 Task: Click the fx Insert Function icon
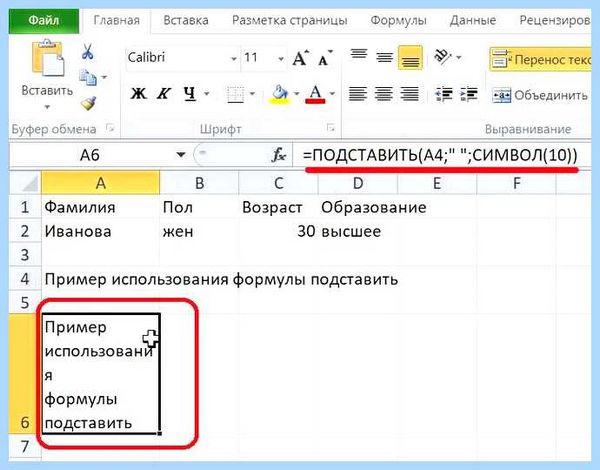click(x=279, y=155)
